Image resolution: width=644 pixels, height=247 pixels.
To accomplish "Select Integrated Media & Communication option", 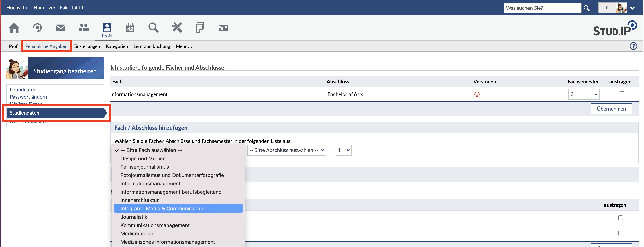I will coord(162,209).
